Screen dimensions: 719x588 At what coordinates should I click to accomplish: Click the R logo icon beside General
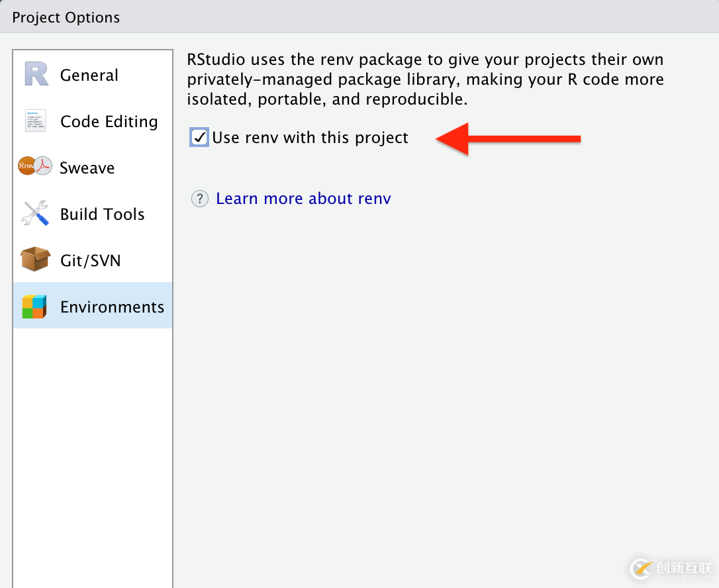[x=36, y=74]
